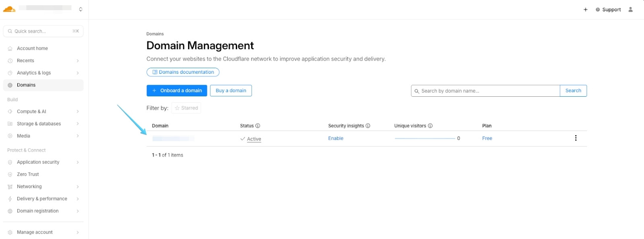Open the blurred domain name link
Screen dimensions: 644x239
click(173, 139)
